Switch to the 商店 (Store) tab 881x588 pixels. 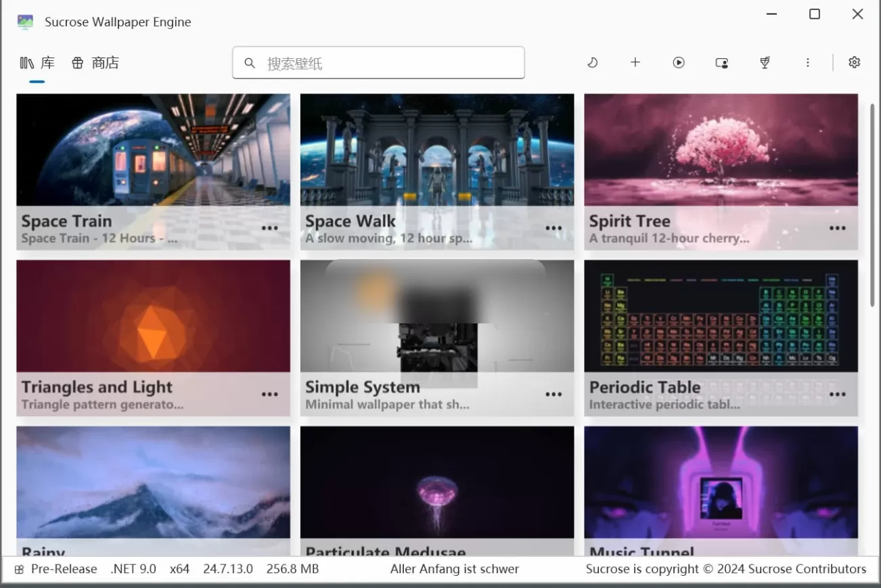click(x=95, y=63)
